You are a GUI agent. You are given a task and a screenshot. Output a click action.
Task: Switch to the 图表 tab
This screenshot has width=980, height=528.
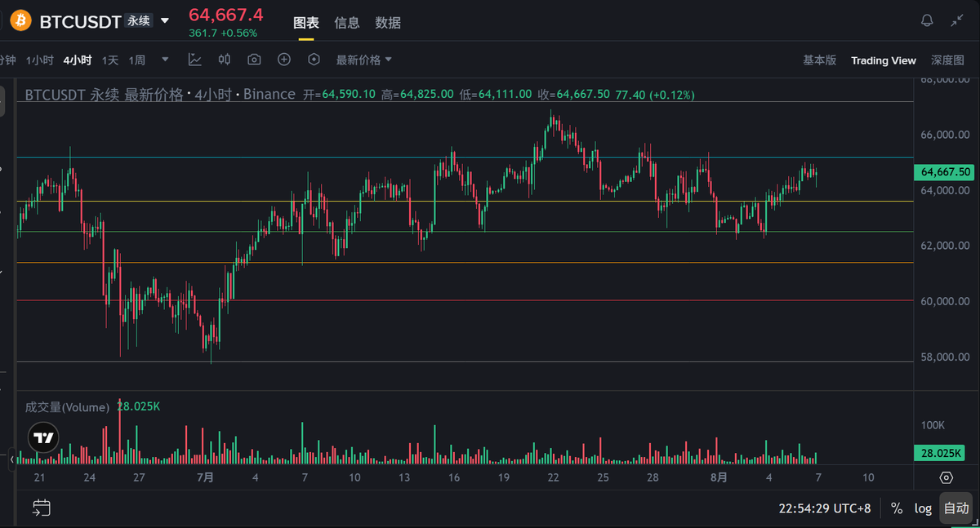pyautogui.click(x=306, y=23)
